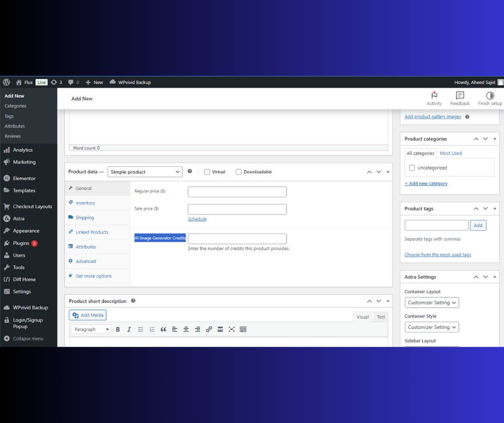Open the Simple product type dropdown
The width and height of the screenshot is (504, 423).
click(145, 172)
